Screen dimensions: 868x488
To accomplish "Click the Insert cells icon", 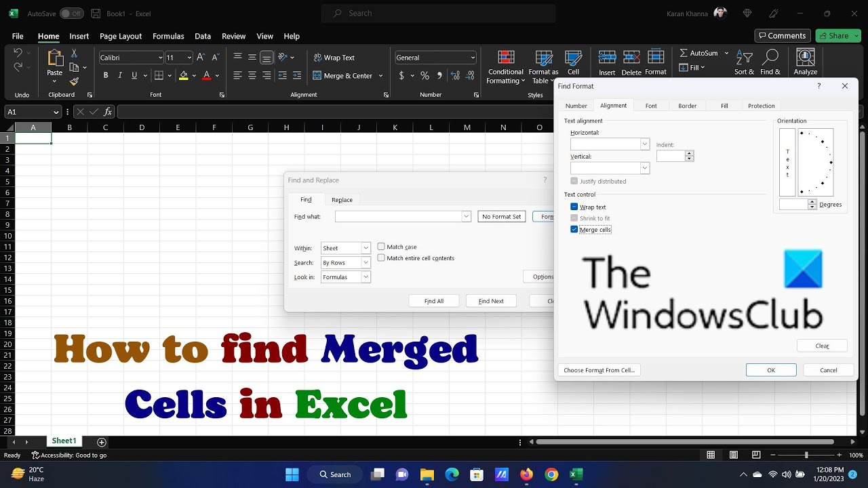I will [607, 58].
